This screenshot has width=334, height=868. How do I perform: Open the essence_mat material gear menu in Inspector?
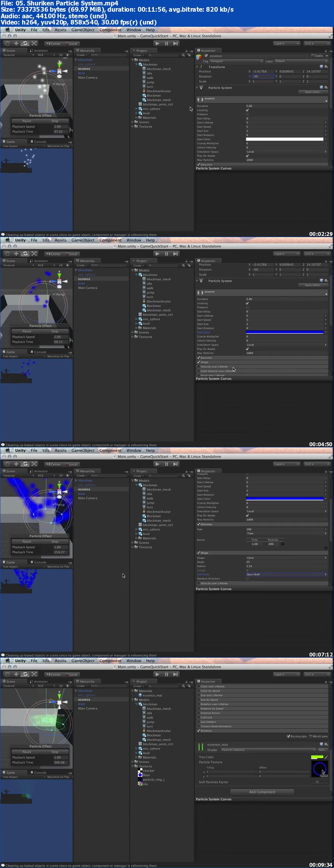pyautogui.click(x=326, y=744)
